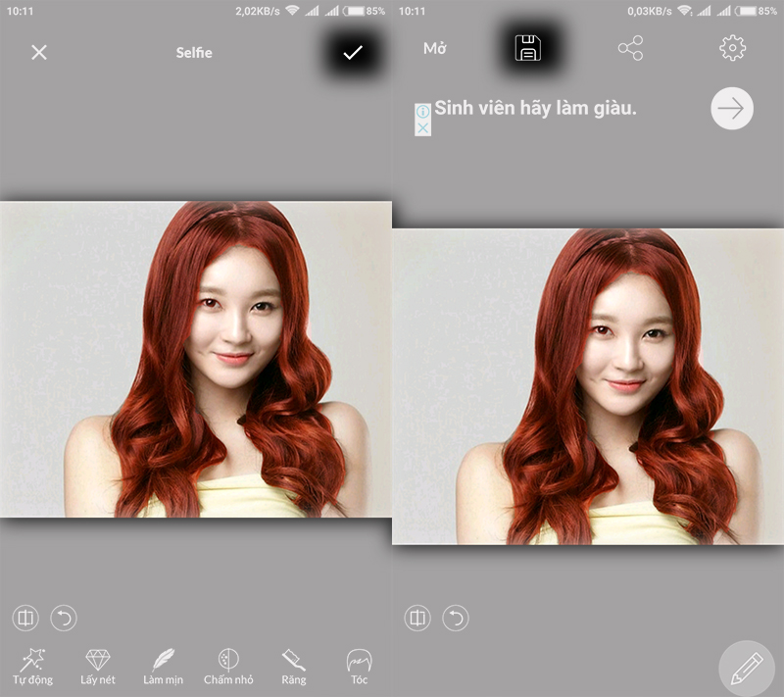Confirm Selfie edits with the checkmark
Screen dimensions: 784x697
click(353, 52)
